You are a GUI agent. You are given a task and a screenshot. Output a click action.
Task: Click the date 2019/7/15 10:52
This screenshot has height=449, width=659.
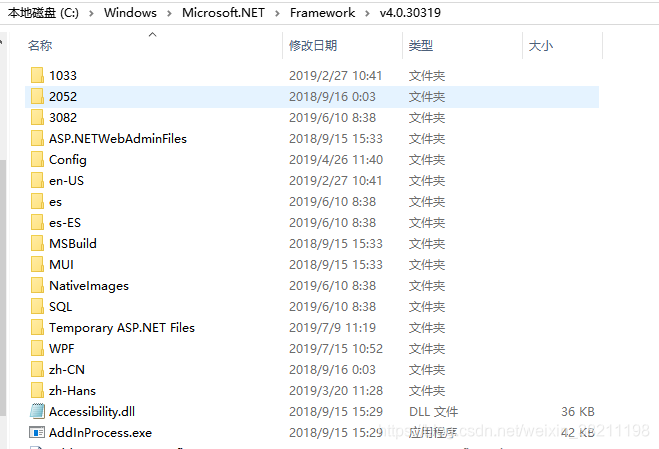336,349
